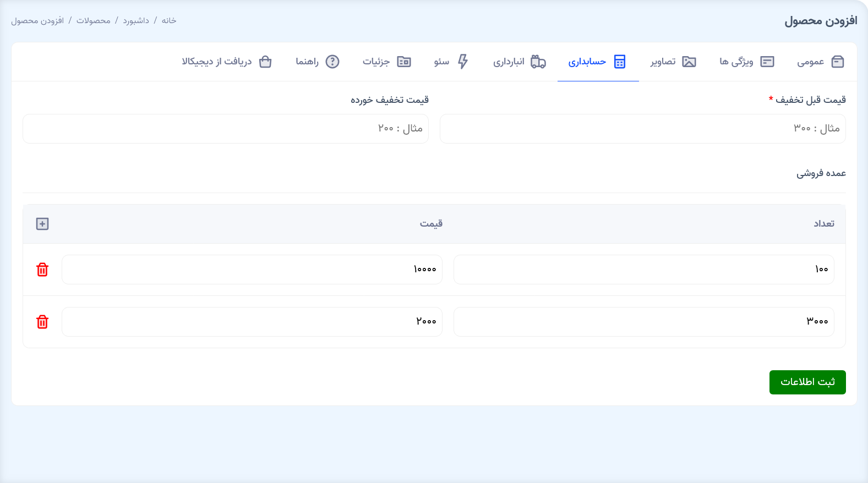Edit the price field containing ۱۰۰۰۰
Screen dimensions: 868x483
click(252, 270)
